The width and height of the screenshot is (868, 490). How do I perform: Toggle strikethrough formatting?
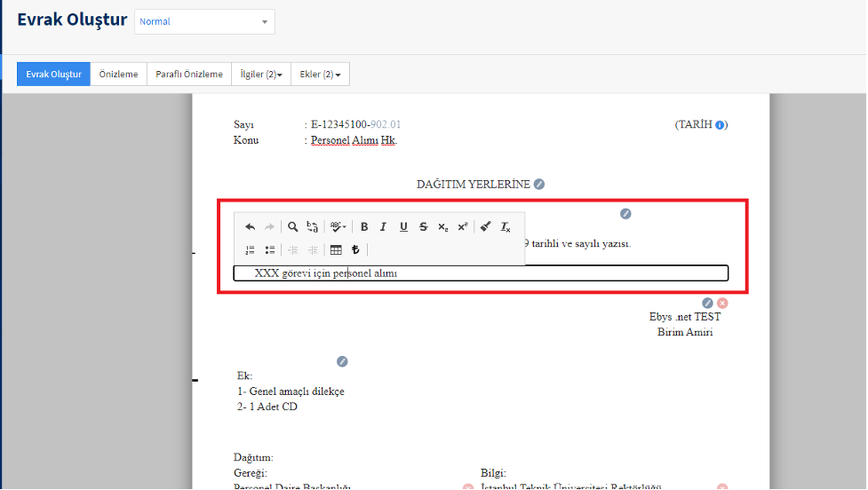pyautogui.click(x=424, y=226)
